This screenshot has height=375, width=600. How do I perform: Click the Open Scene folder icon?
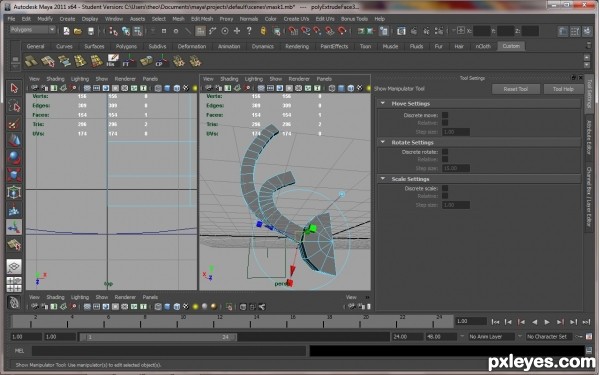78,31
